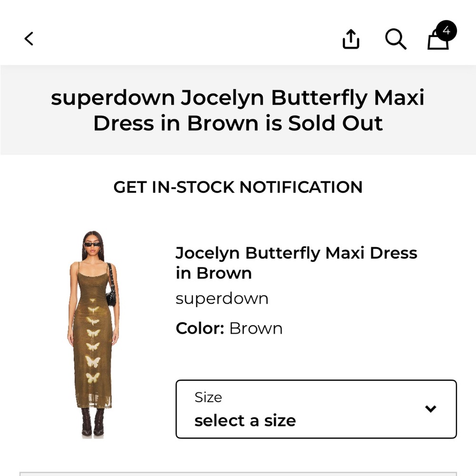
Task: Expand the Size dropdown
Action: [317, 408]
